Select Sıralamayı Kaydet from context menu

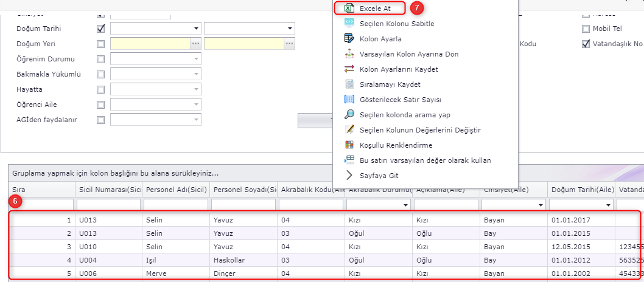tap(390, 84)
